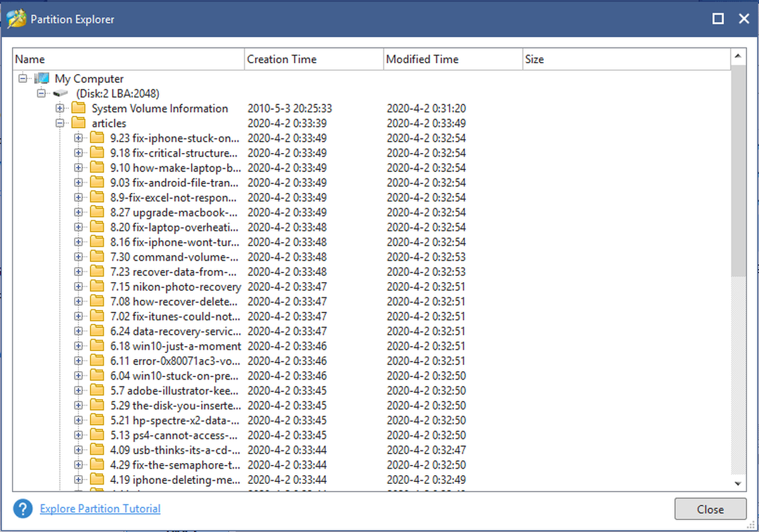Collapse the articles folder node
This screenshot has height=532, width=759.
tap(60, 123)
